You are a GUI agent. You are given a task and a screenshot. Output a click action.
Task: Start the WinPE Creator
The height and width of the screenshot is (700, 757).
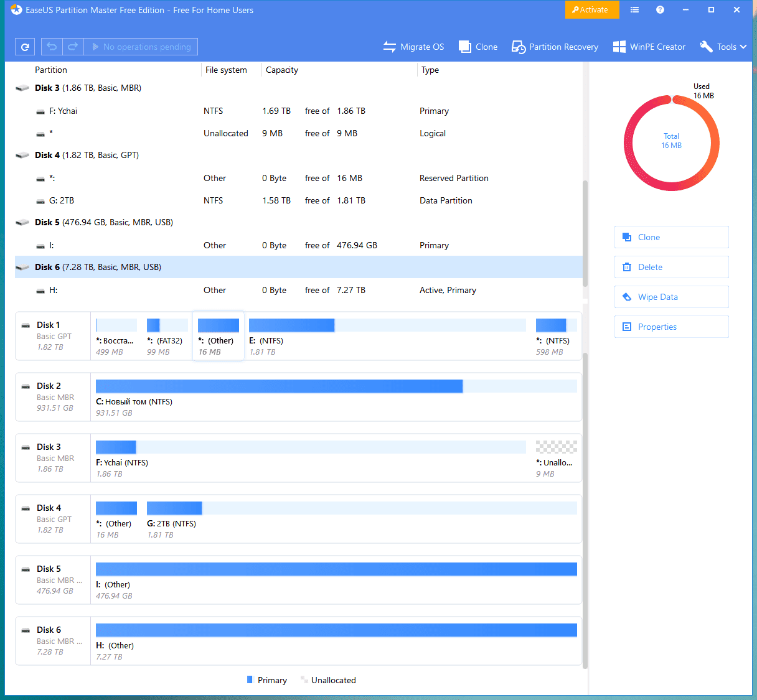point(649,47)
